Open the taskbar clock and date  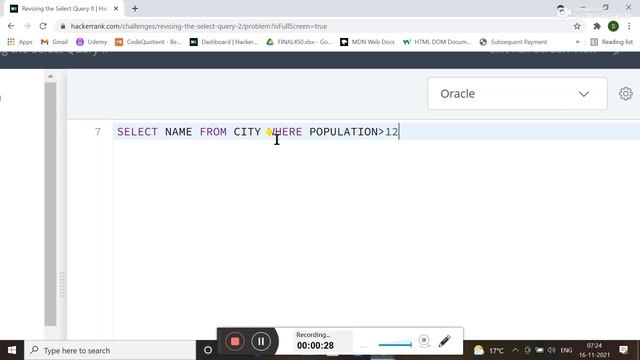[x=594, y=350]
